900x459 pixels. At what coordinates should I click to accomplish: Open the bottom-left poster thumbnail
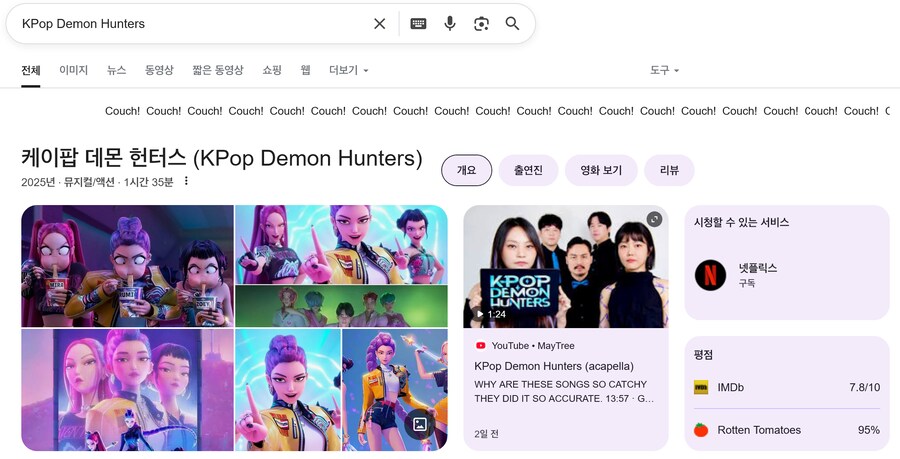point(127,390)
